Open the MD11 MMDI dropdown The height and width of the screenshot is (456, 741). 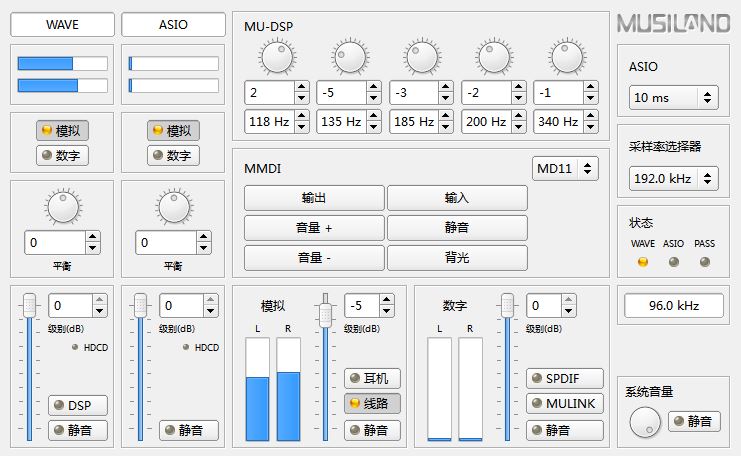565,168
